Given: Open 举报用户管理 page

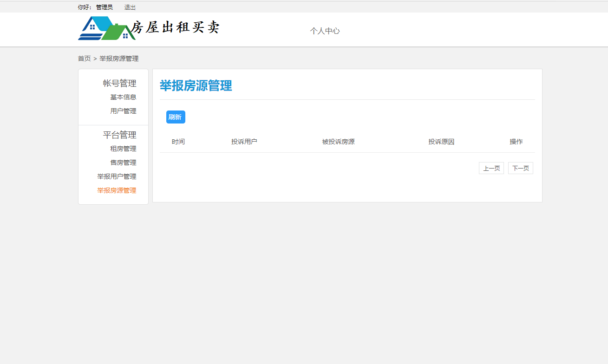Looking at the screenshot, I should [116, 176].
